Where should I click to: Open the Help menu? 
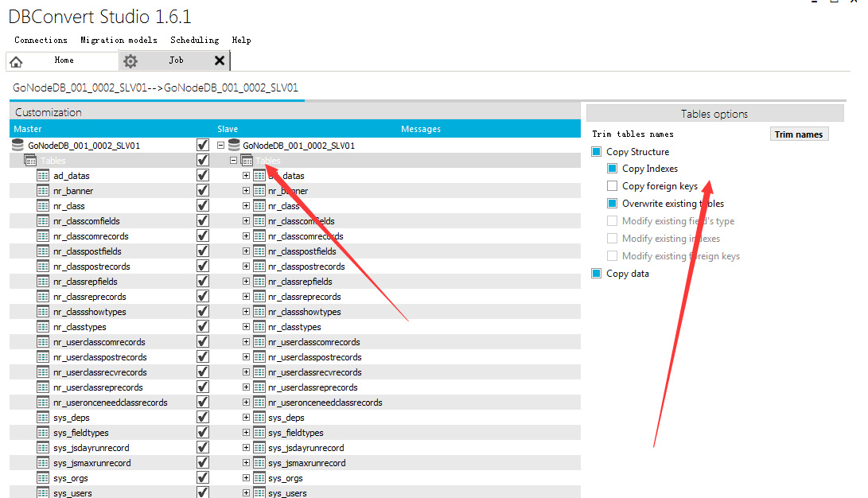pos(241,40)
